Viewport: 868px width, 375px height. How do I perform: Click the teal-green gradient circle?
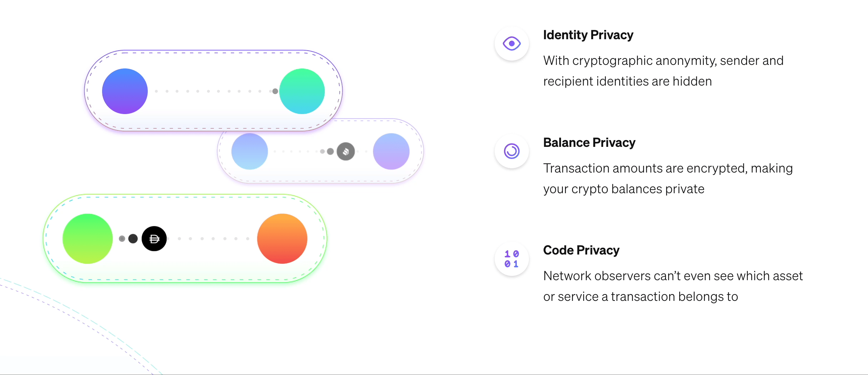pyautogui.click(x=302, y=91)
